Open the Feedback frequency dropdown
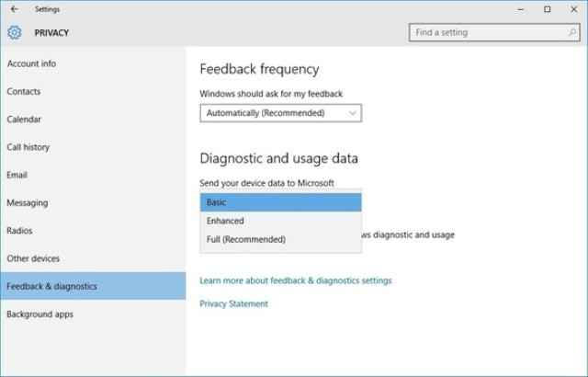 (x=280, y=113)
